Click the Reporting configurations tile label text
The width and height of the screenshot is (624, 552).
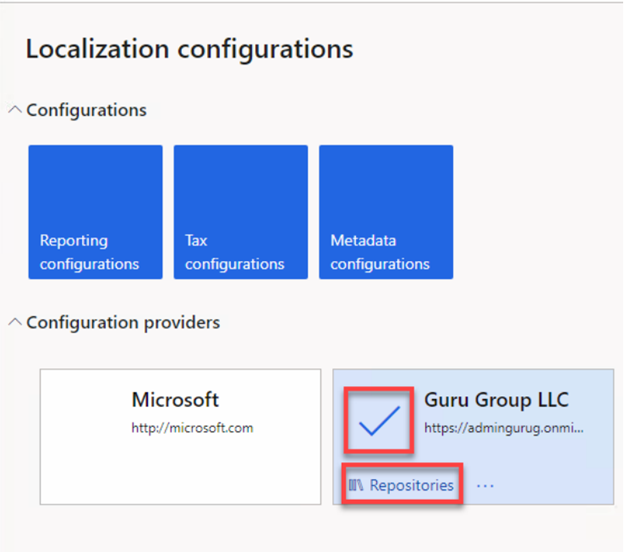pos(89,253)
